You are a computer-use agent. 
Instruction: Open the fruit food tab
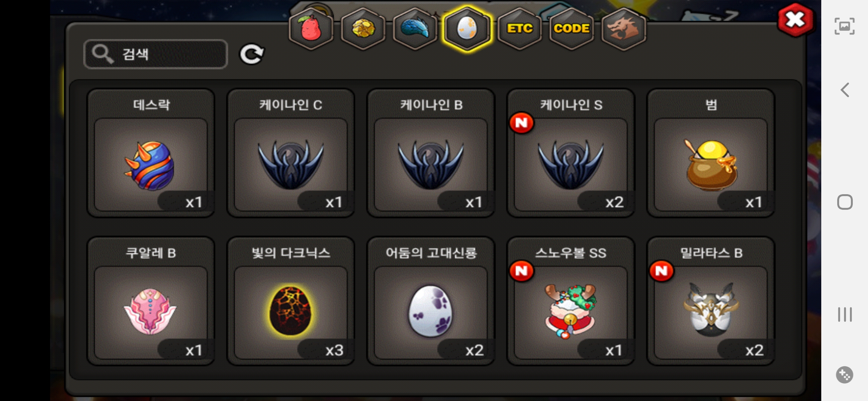pos(311,29)
